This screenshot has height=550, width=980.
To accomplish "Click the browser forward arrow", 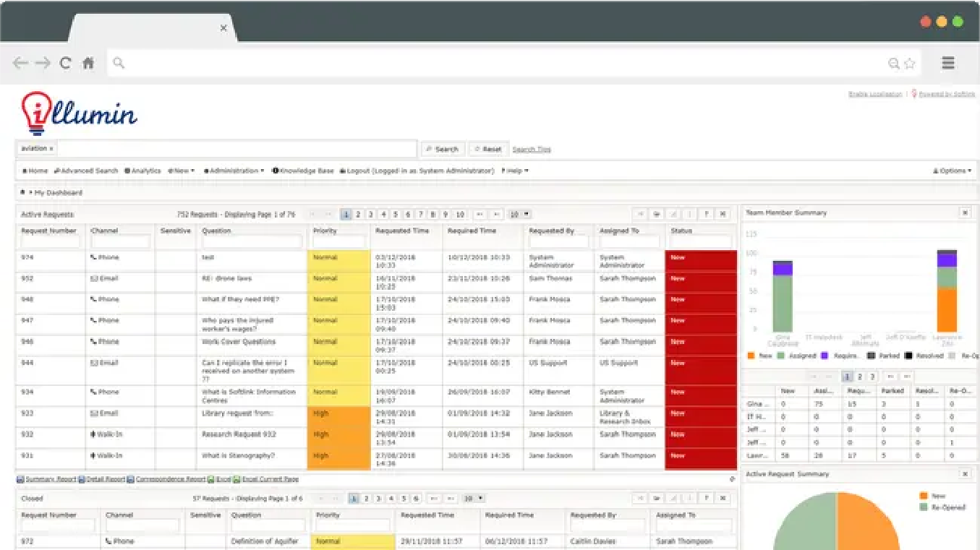I will (x=43, y=63).
